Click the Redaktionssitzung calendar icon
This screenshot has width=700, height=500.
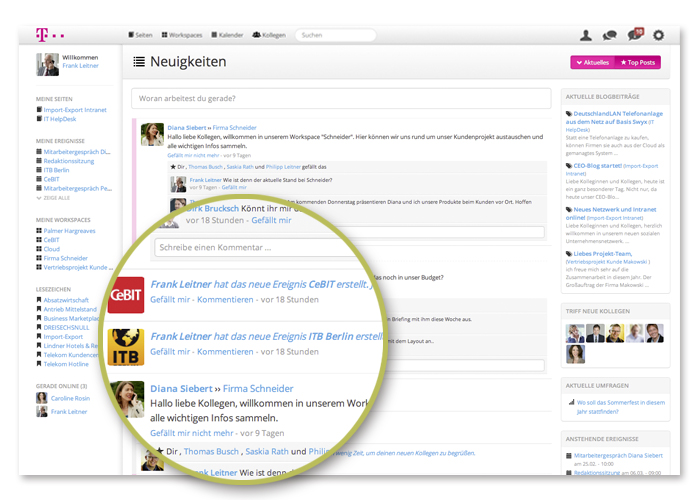click(39, 161)
